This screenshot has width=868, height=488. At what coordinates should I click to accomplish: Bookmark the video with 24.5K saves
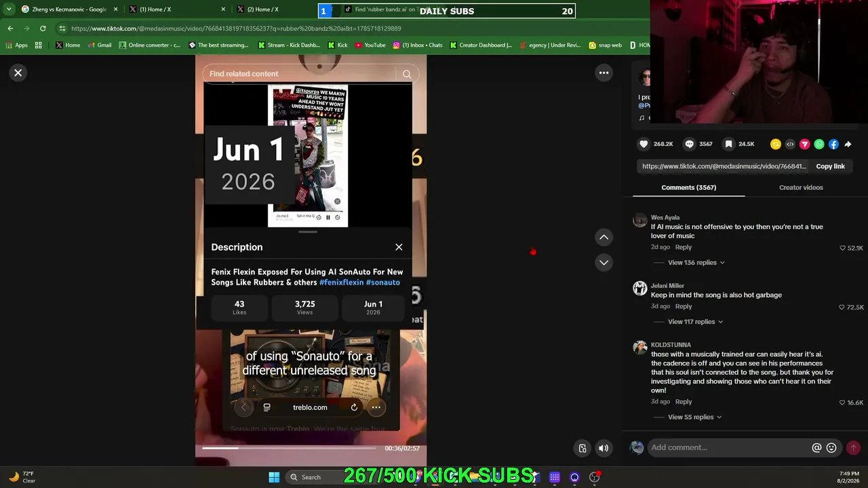click(728, 144)
